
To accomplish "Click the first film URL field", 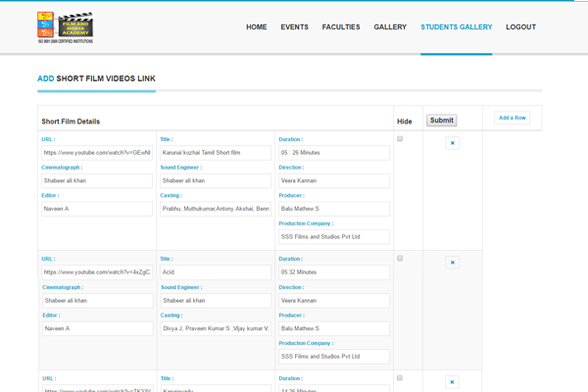I will point(96,153).
